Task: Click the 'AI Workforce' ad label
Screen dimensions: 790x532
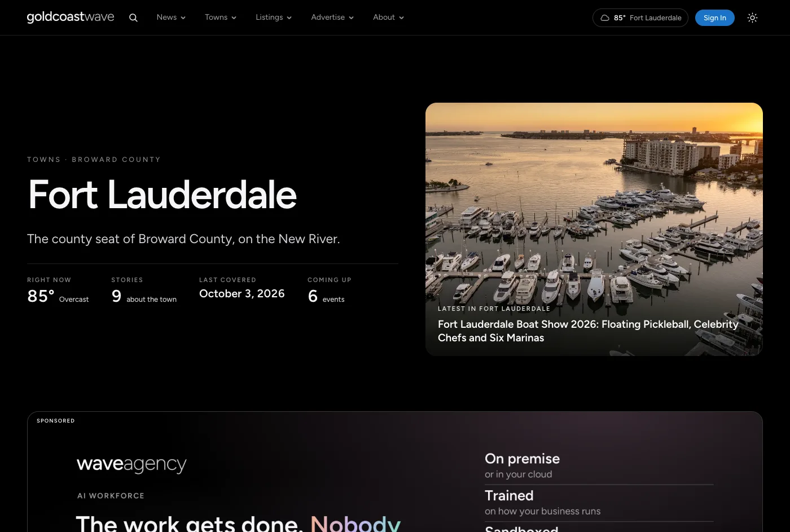Action: coord(111,496)
